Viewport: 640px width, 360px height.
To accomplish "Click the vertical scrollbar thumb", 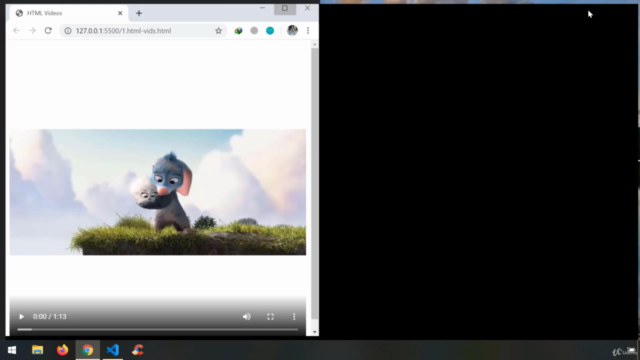I will click(314, 183).
